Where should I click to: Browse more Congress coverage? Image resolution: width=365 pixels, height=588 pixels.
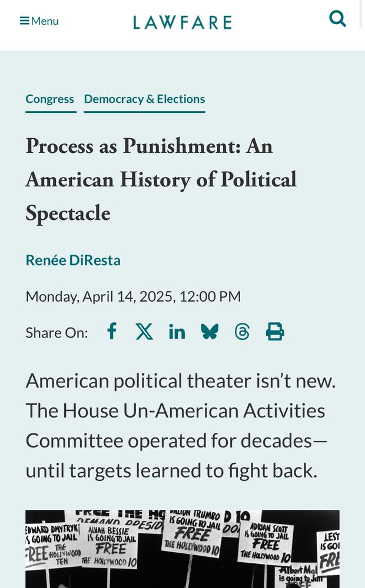[x=50, y=99]
